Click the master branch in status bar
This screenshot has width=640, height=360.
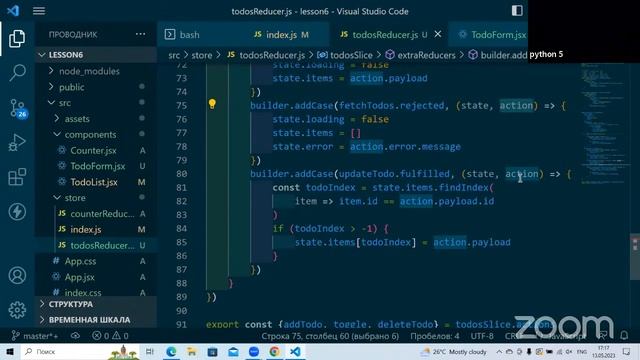[x=35, y=336]
